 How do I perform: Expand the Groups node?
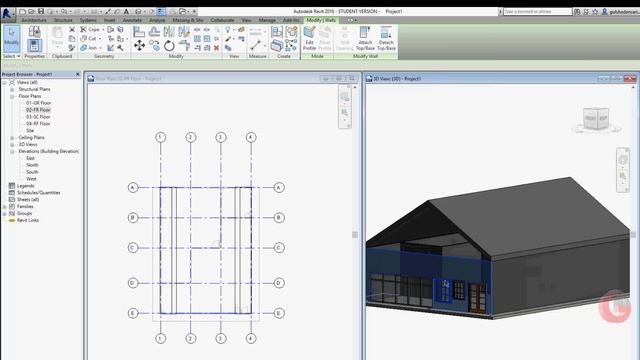pyautogui.click(x=5, y=213)
